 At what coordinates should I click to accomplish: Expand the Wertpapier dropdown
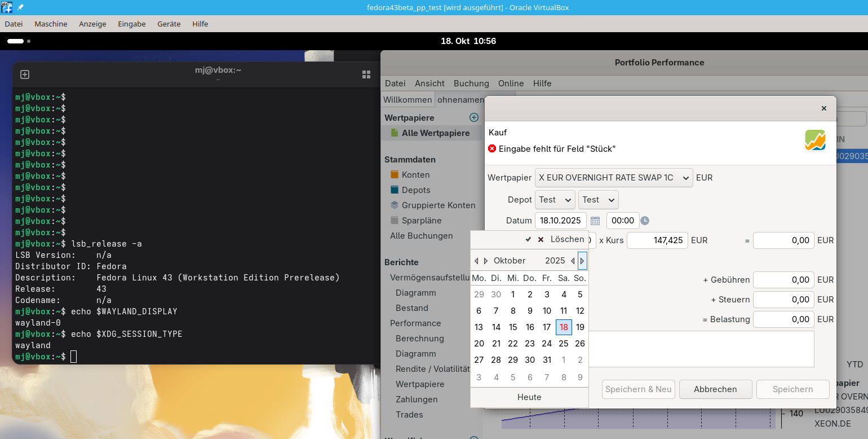click(x=614, y=178)
